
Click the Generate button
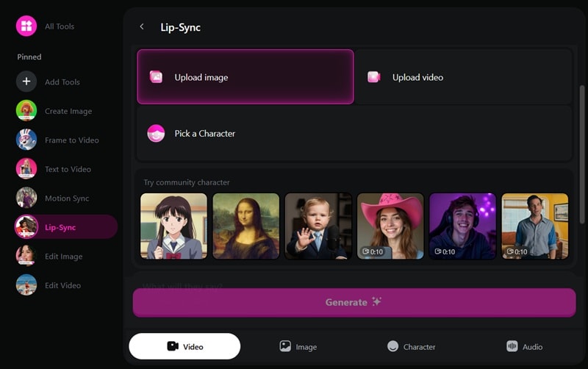pyautogui.click(x=354, y=302)
